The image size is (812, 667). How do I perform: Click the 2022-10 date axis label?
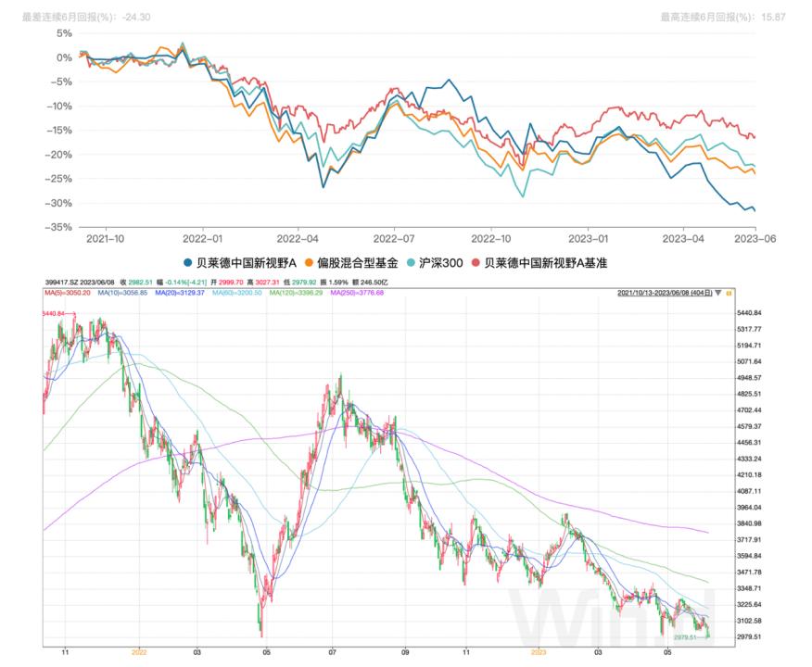coord(491,239)
